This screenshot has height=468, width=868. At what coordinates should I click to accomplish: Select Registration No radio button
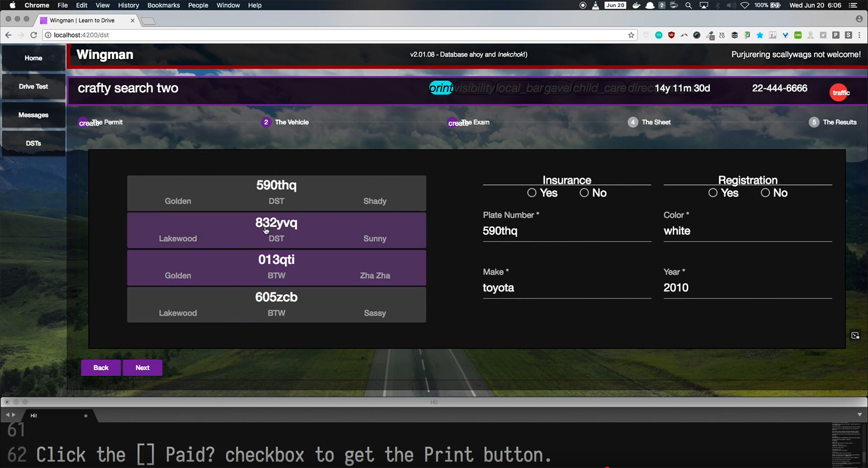pyautogui.click(x=765, y=193)
